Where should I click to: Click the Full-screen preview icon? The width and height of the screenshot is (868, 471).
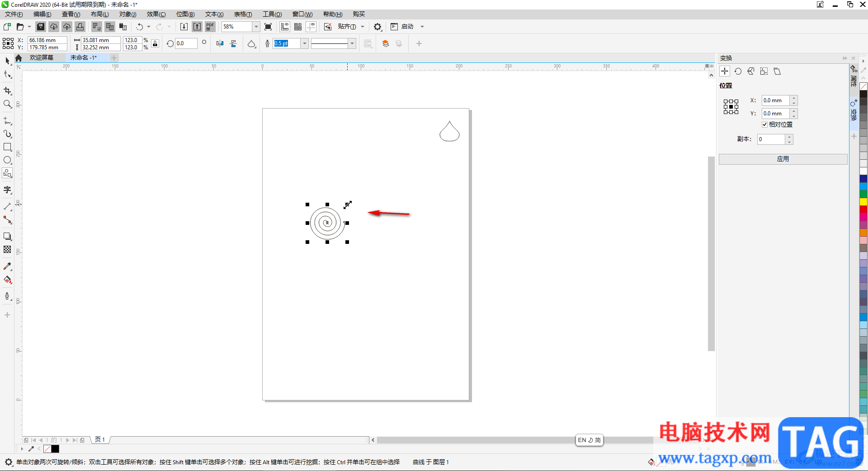(268, 27)
